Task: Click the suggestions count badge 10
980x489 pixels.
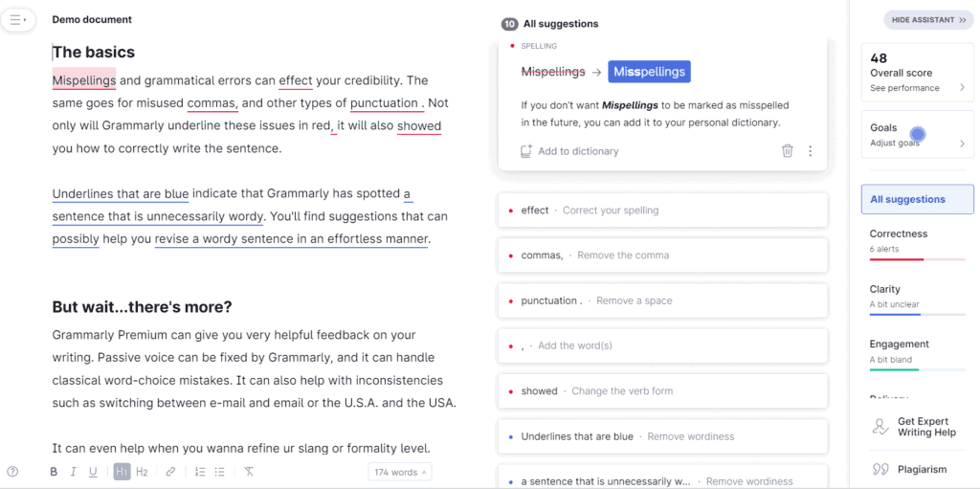Action: click(x=509, y=24)
